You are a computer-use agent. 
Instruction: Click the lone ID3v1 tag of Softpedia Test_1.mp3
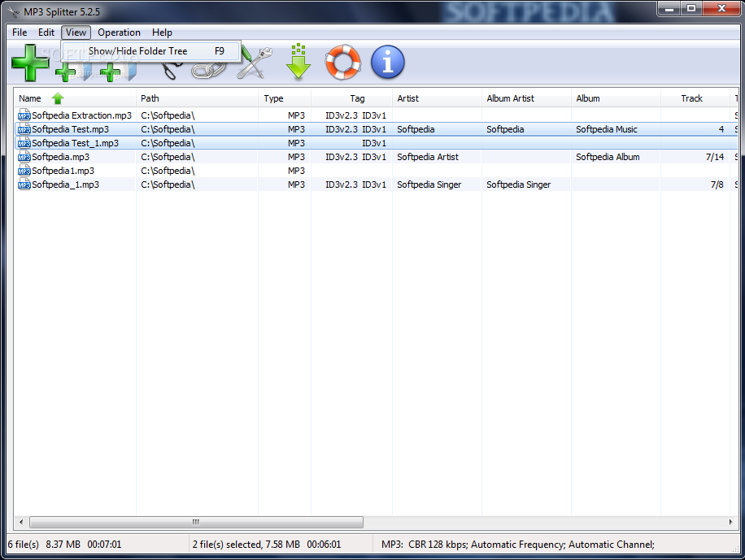(374, 143)
